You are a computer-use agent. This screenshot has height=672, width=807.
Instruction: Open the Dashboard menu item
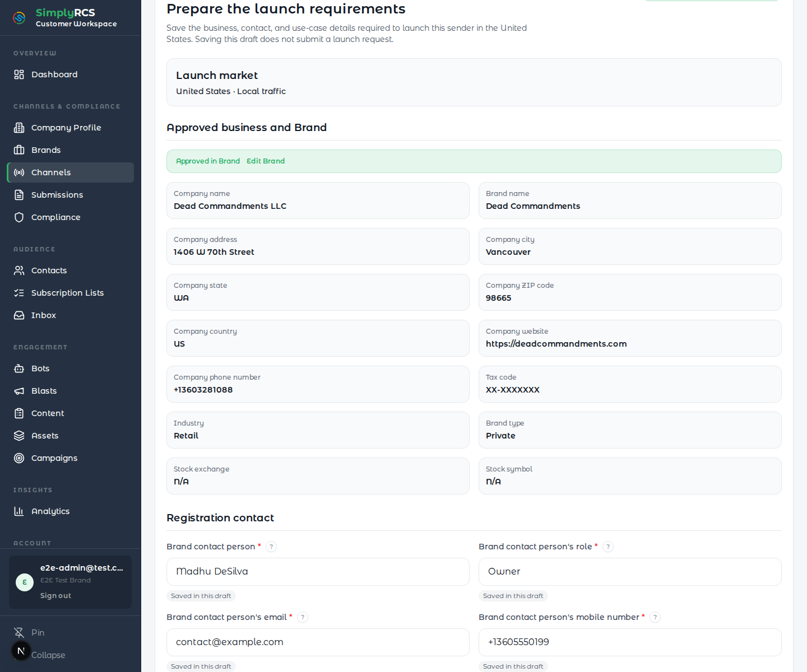click(x=71, y=74)
